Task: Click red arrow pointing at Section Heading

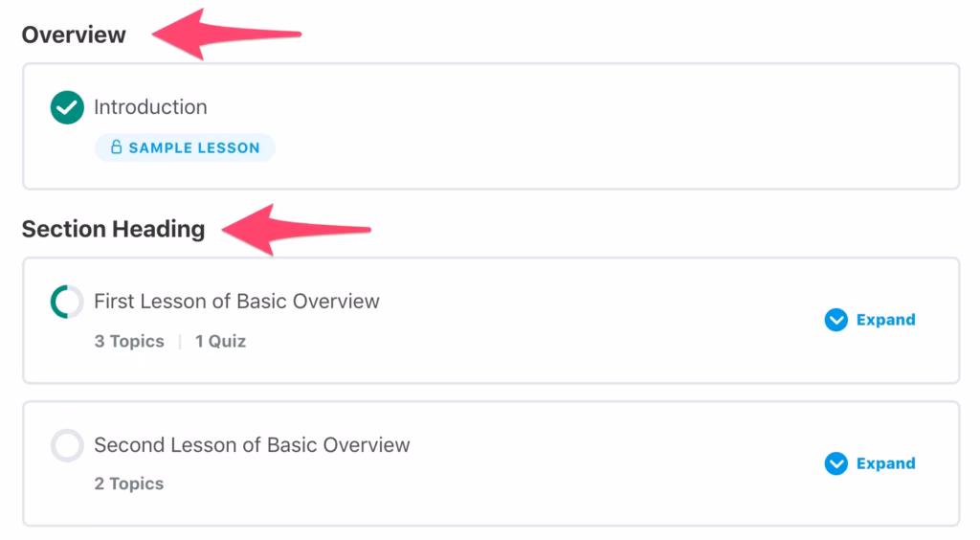Action: pos(297,230)
